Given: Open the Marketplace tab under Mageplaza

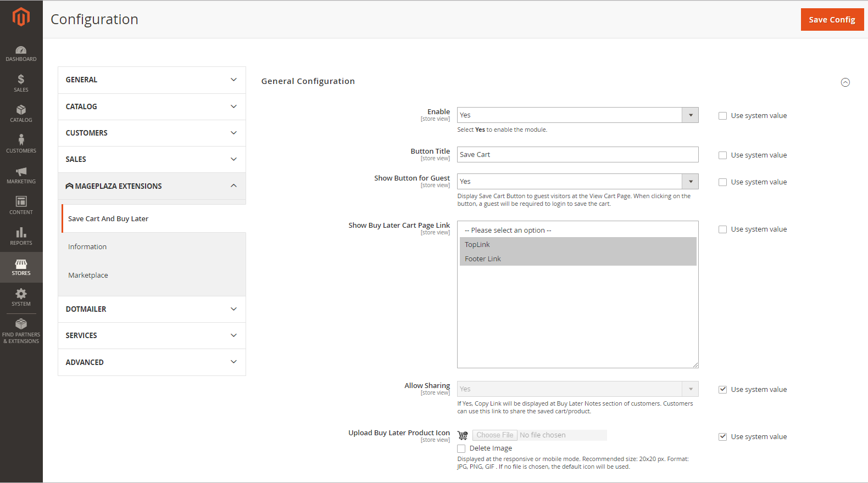Looking at the screenshot, I should pos(88,276).
